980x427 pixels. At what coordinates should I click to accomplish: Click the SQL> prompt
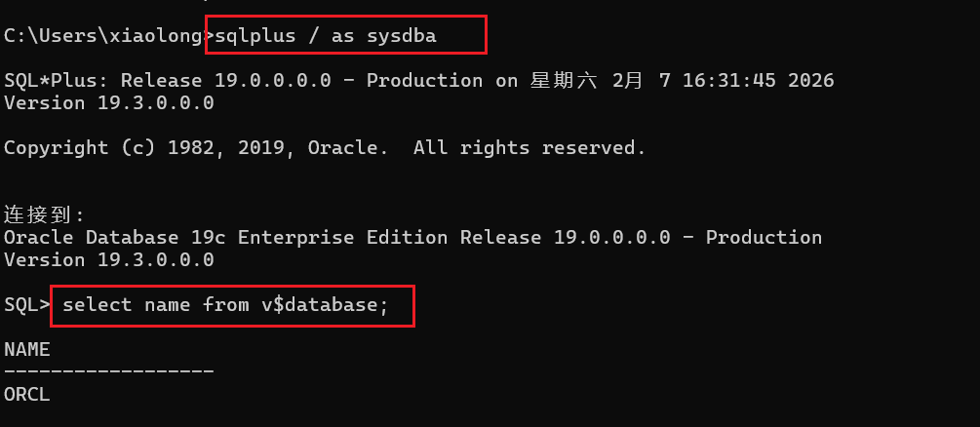pyautogui.click(x=26, y=305)
